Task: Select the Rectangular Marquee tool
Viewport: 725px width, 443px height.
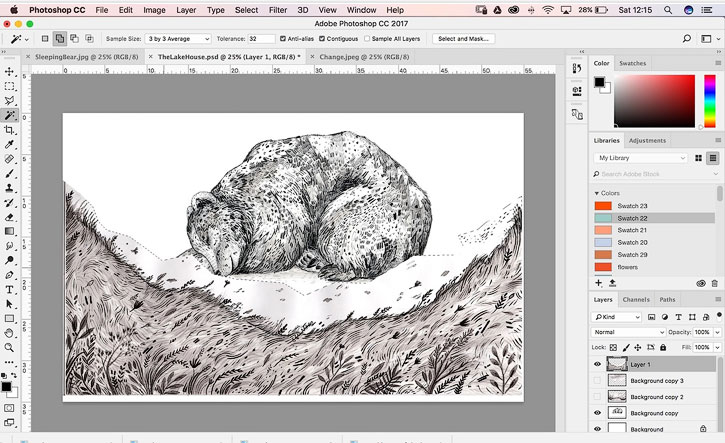Action: click(x=9, y=86)
